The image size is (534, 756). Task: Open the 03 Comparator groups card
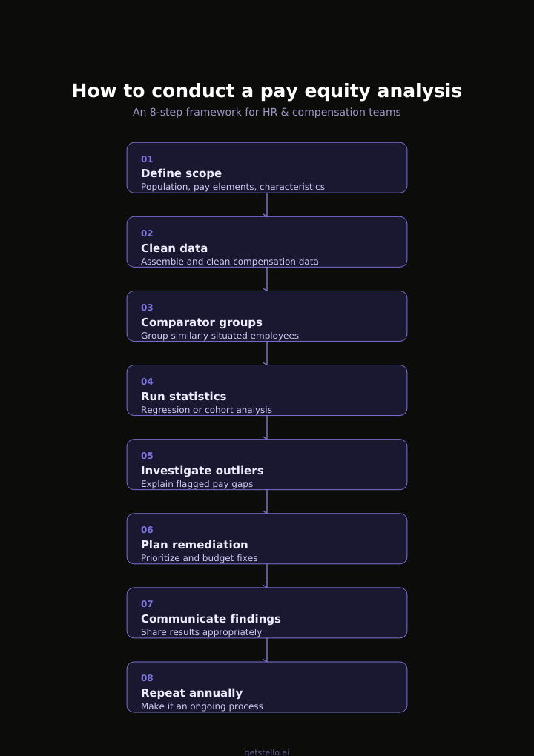(x=267, y=316)
